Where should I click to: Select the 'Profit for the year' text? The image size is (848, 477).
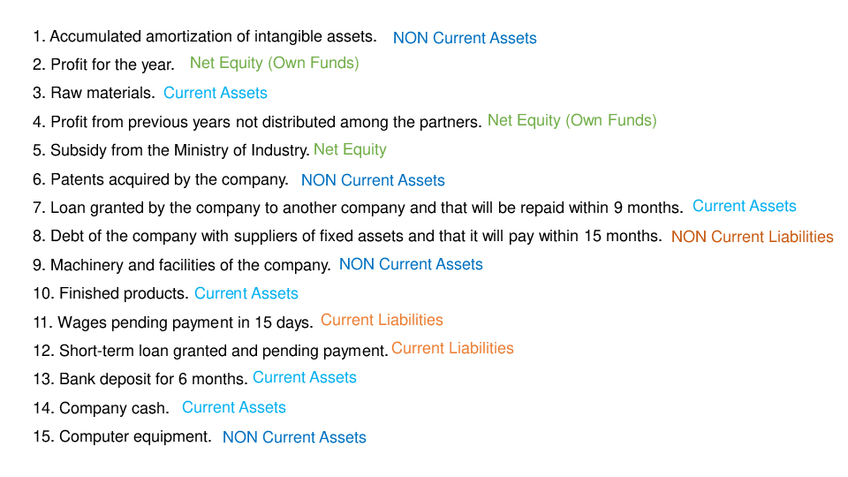(104, 64)
